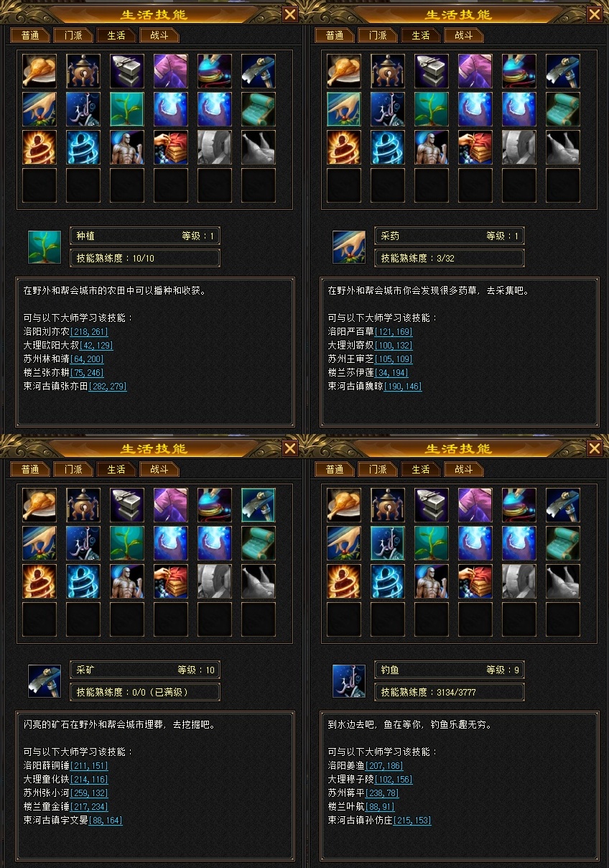Select the highlighted herb-picking hand icon in the 采药 panel grid
The width and height of the screenshot is (609, 868).
coord(344,109)
